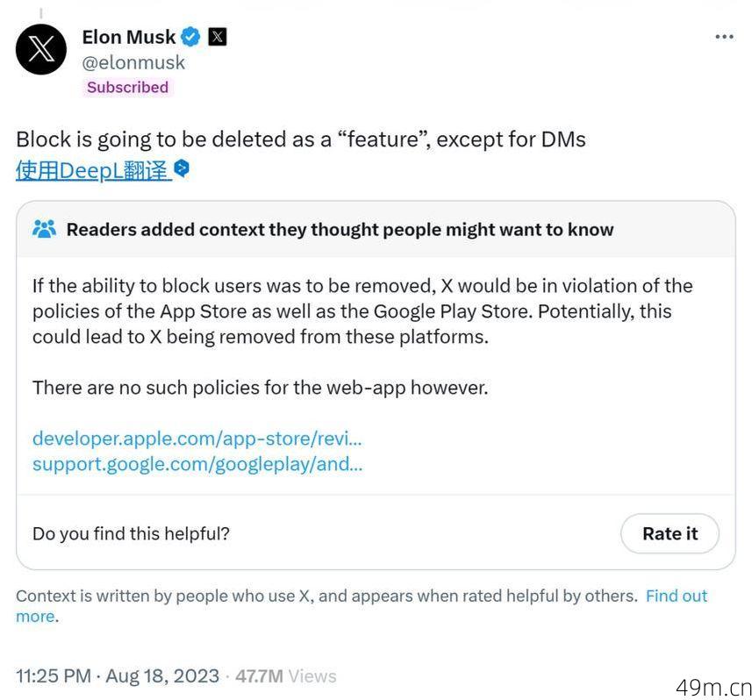Click the community notes people icon

point(44,229)
